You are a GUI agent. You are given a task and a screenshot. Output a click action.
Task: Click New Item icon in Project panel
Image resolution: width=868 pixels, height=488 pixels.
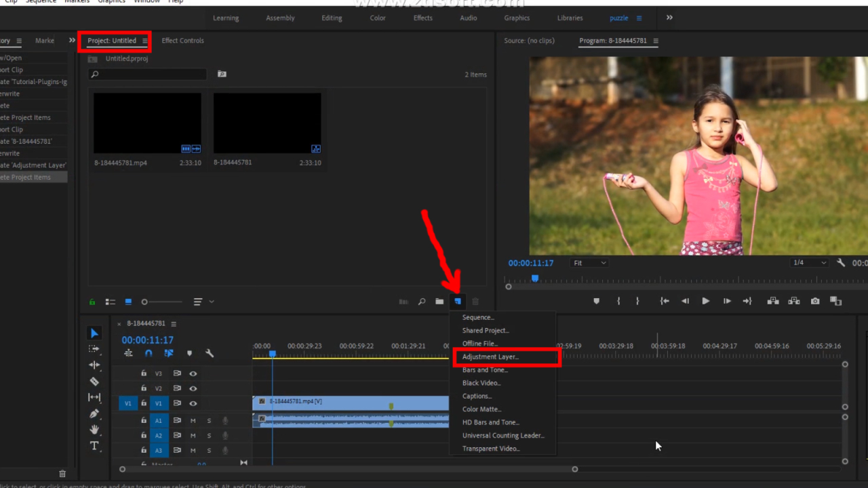458,302
